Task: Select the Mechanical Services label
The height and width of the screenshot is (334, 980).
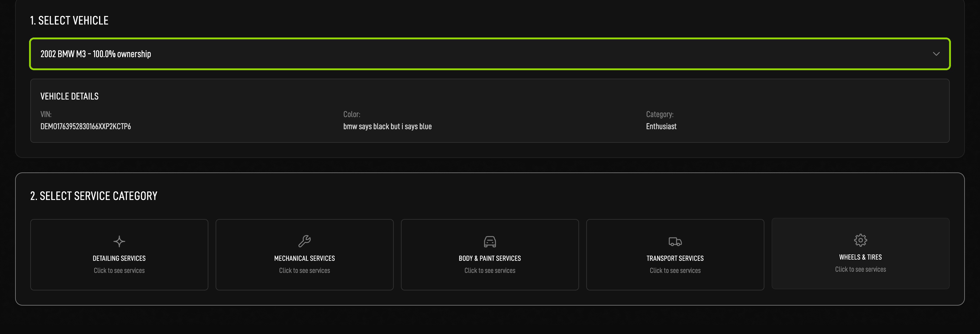Action: [304, 258]
